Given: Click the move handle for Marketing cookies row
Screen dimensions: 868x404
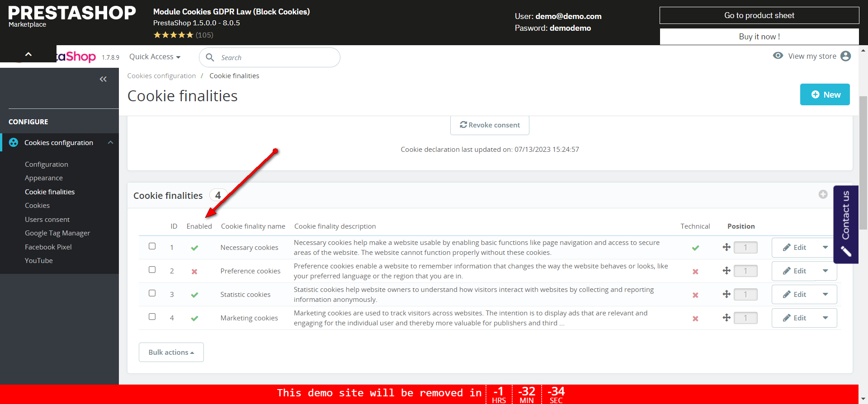Looking at the screenshot, I should 726,318.
